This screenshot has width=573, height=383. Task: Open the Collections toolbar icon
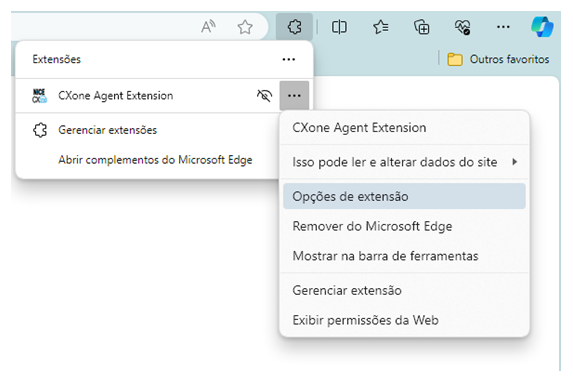[x=422, y=27]
